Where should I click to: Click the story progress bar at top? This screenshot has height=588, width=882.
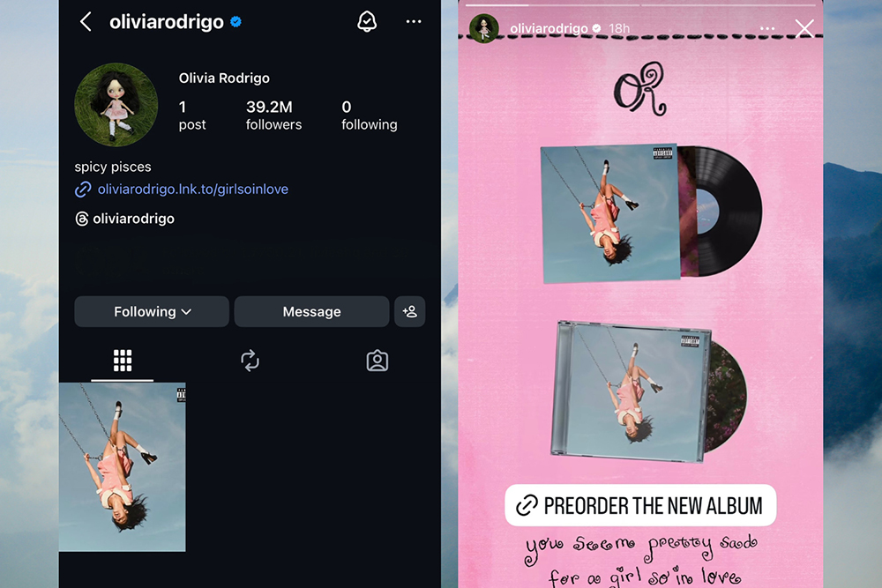pyautogui.click(x=640, y=4)
